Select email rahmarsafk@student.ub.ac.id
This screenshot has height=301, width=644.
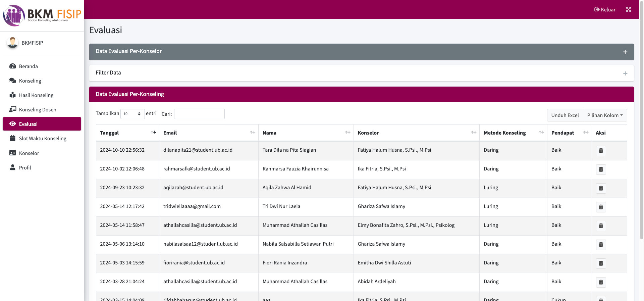(x=197, y=169)
